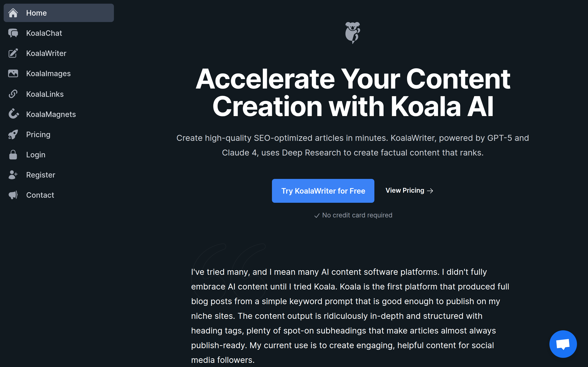588x367 pixels.
Task: Go to KoalaChat in the sidebar
Action: click(44, 33)
